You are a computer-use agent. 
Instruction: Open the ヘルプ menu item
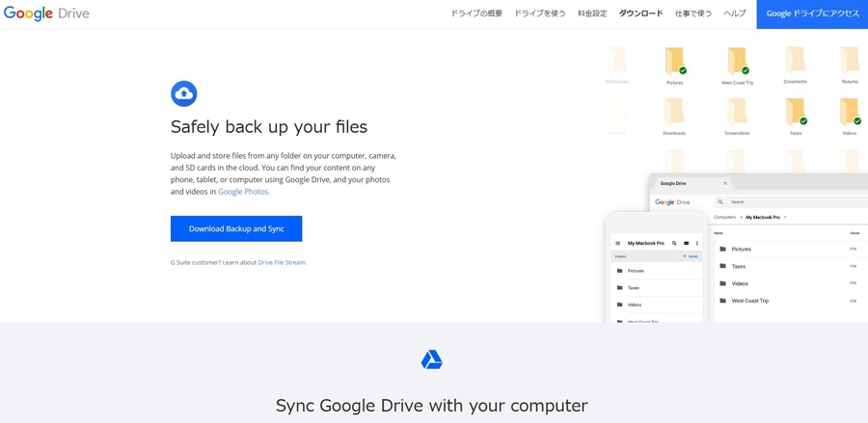coord(735,13)
